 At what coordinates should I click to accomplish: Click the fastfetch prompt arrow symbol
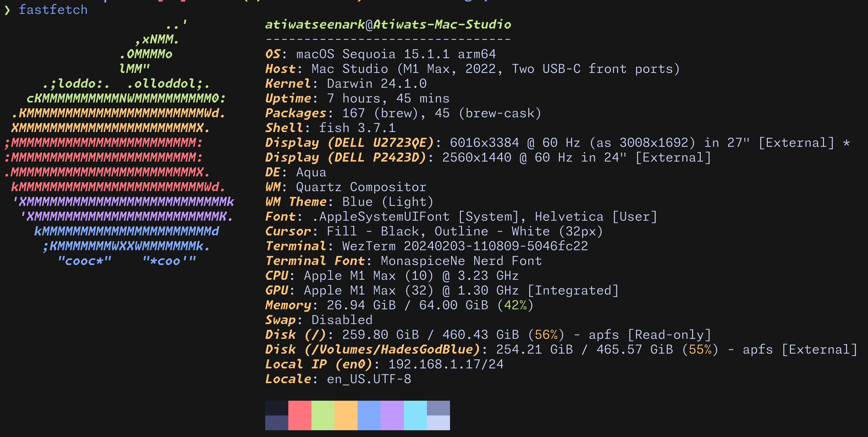tap(7, 10)
